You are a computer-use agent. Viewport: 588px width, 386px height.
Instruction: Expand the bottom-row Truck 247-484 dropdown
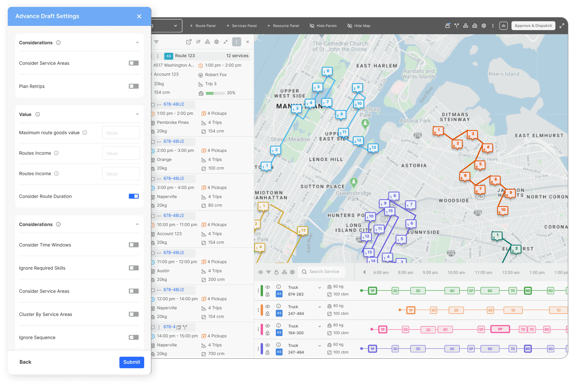tap(319, 346)
